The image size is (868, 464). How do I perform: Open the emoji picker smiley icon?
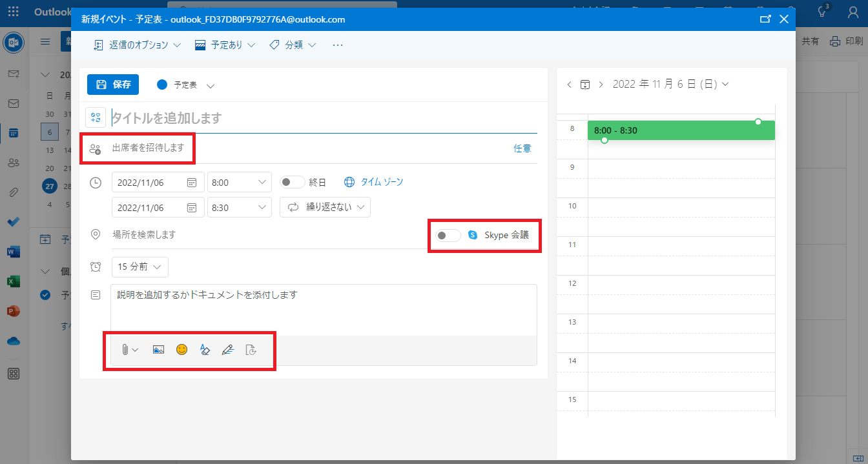181,350
